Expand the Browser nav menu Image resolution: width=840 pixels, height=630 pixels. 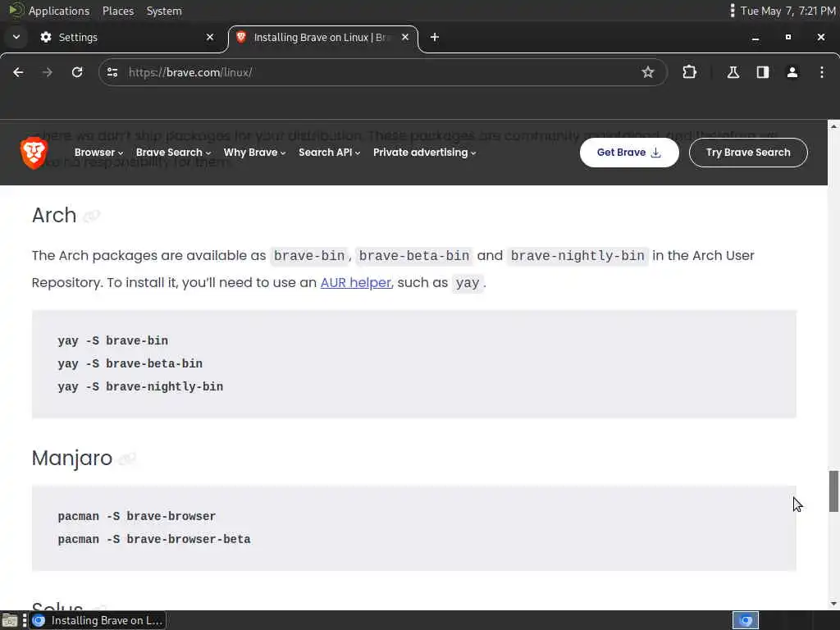tap(98, 153)
